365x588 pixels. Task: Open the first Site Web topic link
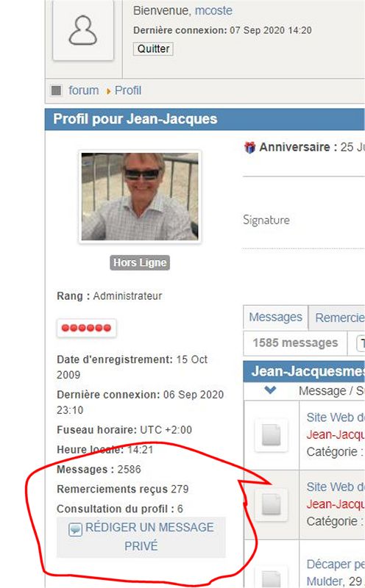coord(336,417)
